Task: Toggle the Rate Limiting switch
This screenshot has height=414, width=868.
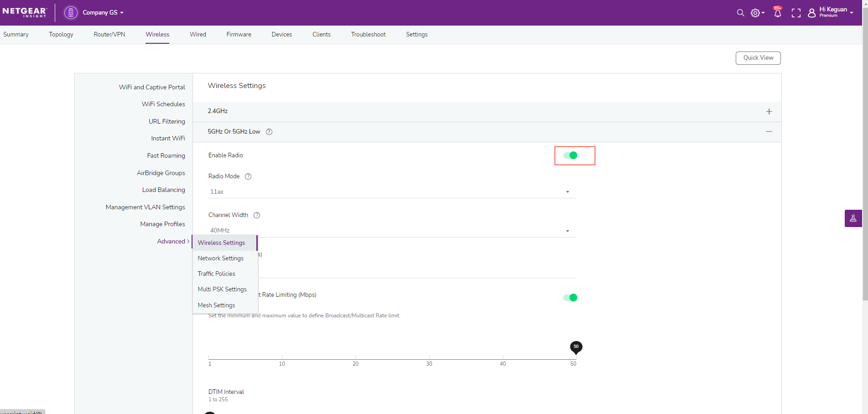Action: point(570,298)
